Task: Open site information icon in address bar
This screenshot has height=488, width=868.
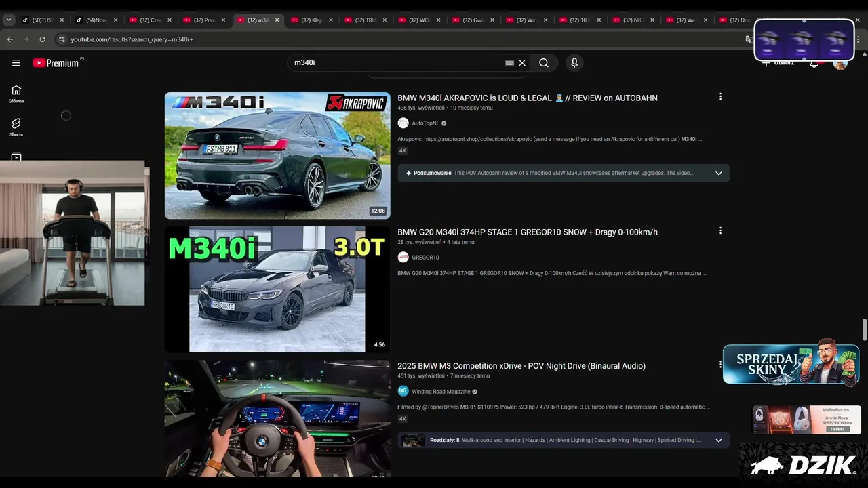Action: coord(62,39)
